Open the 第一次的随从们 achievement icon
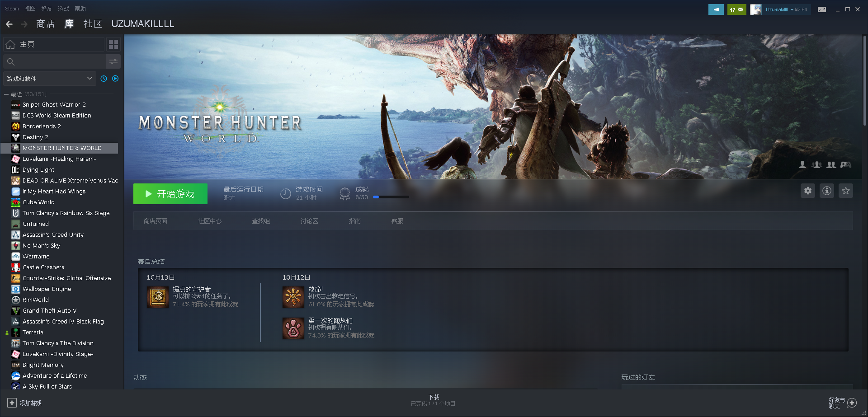This screenshot has width=868, height=417. [293, 328]
